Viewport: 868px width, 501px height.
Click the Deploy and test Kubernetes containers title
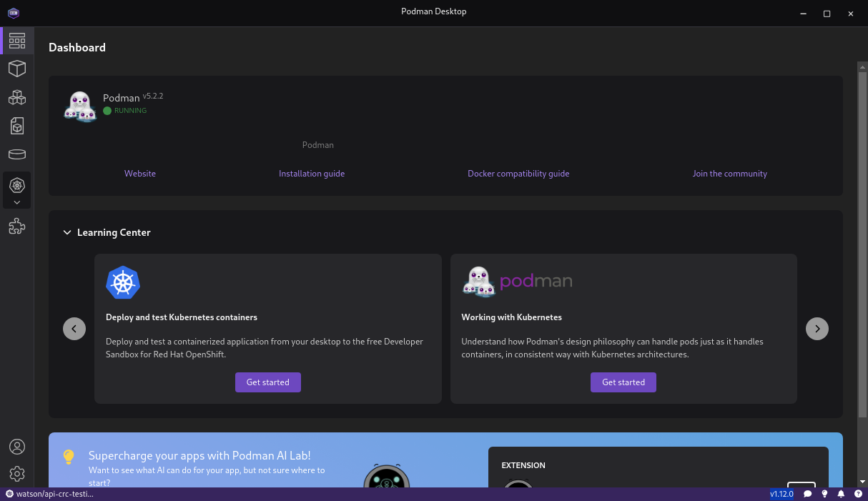(182, 317)
